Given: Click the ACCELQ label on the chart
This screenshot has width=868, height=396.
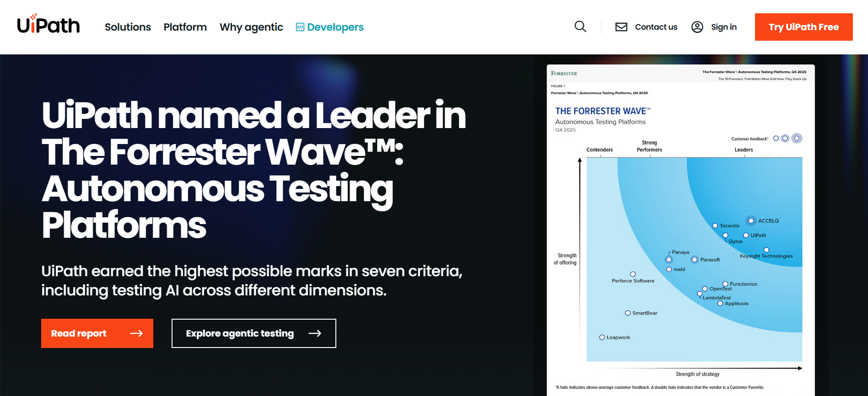Looking at the screenshot, I should click(768, 221).
